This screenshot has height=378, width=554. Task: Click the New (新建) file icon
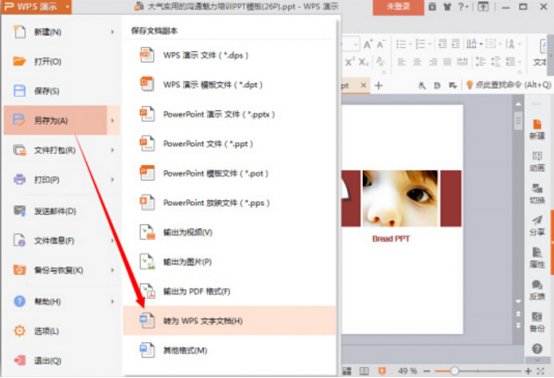pos(19,32)
